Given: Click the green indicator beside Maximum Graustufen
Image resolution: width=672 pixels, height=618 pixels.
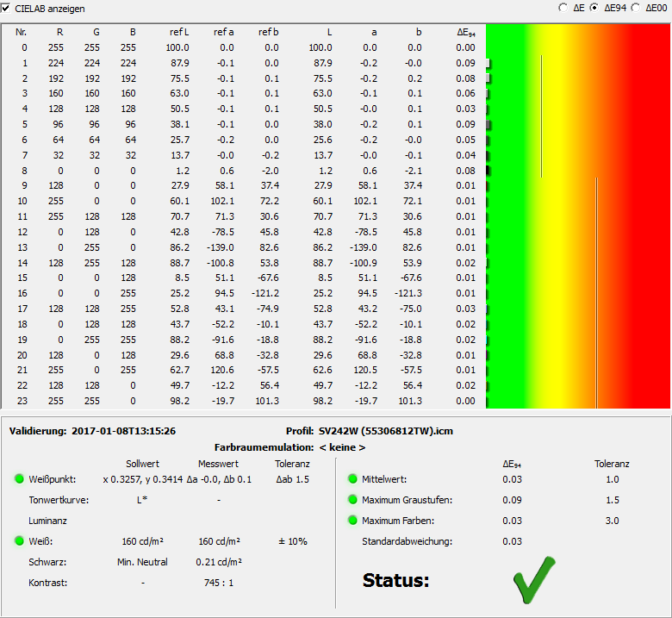Looking at the screenshot, I should [x=352, y=500].
